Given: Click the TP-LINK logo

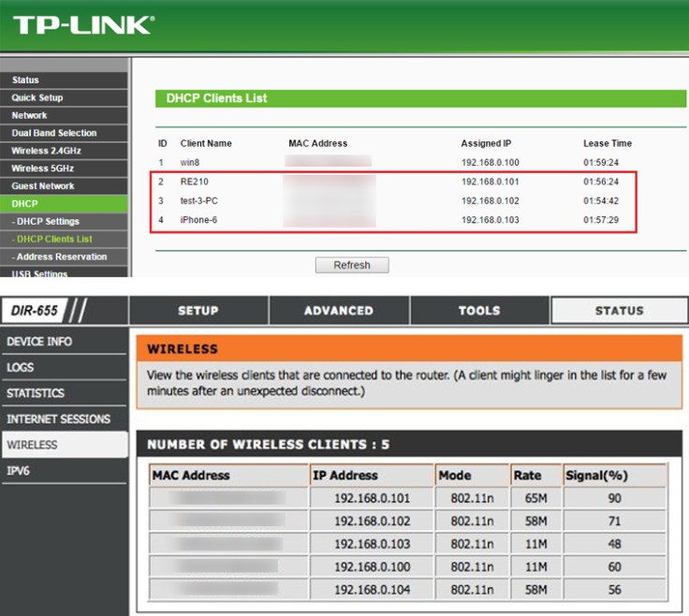Looking at the screenshot, I should [x=82, y=24].
